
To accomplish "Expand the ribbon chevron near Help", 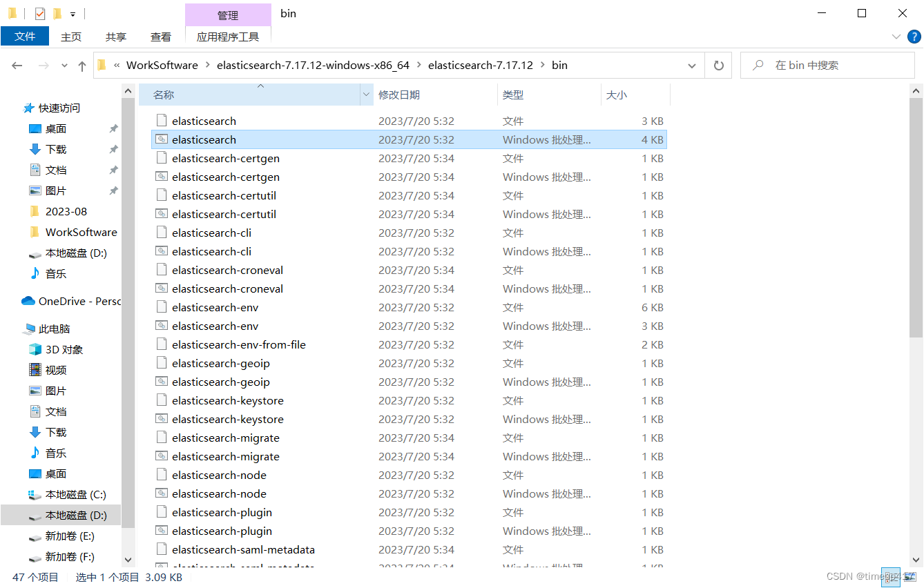I will click(896, 37).
